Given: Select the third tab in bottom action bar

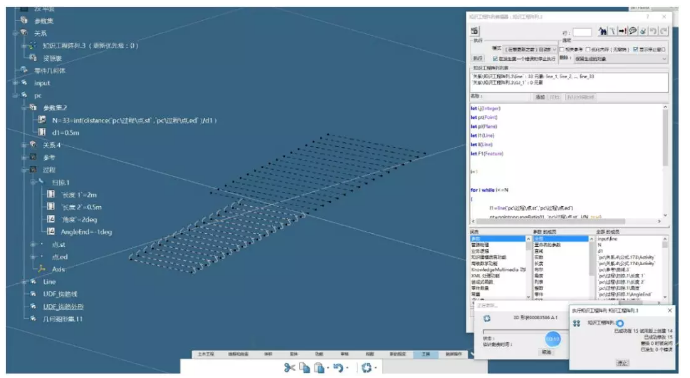Looking at the screenshot, I should 268,354.
